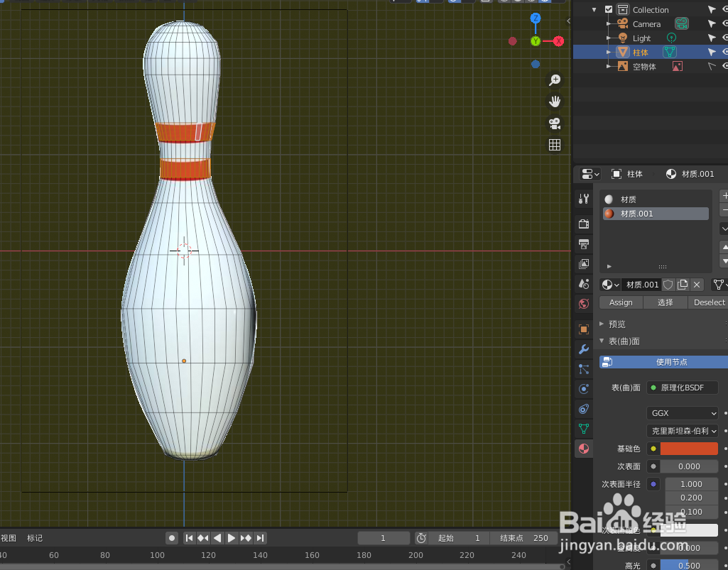Image resolution: width=728 pixels, height=570 pixels.
Task: Open the Modifier properties wrench tab
Action: (x=583, y=349)
